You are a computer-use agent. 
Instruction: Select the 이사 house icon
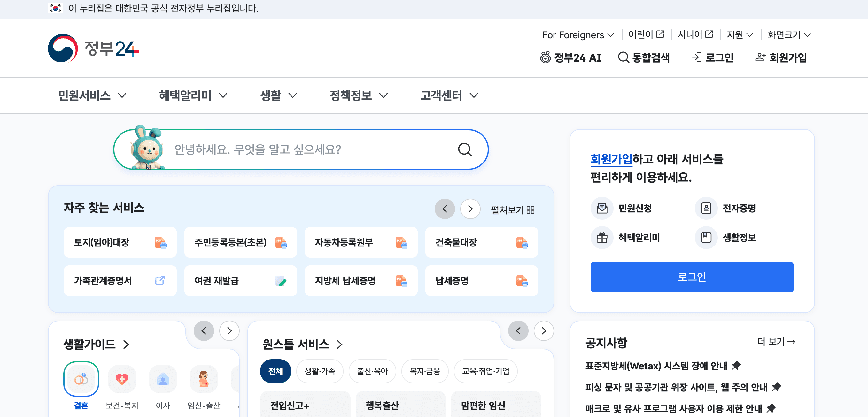pyautogui.click(x=163, y=379)
